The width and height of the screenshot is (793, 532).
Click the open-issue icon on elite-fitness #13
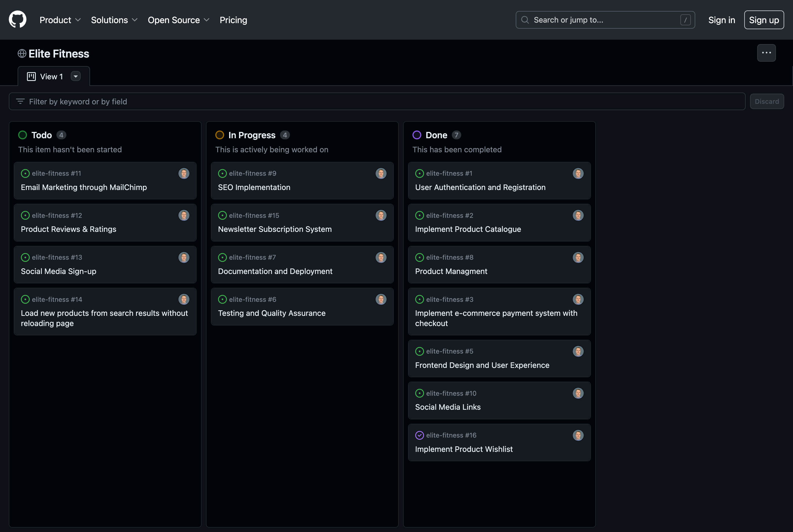pos(25,257)
